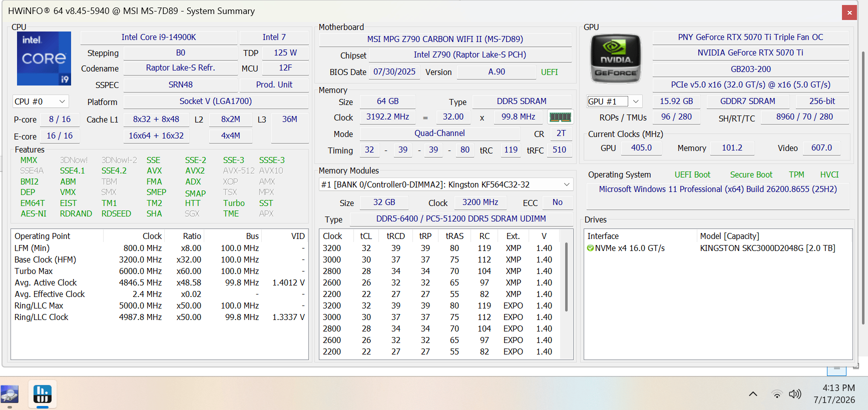Click the HVCI status label
The width and height of the screenshot is (868, 410).
point(829,174)
